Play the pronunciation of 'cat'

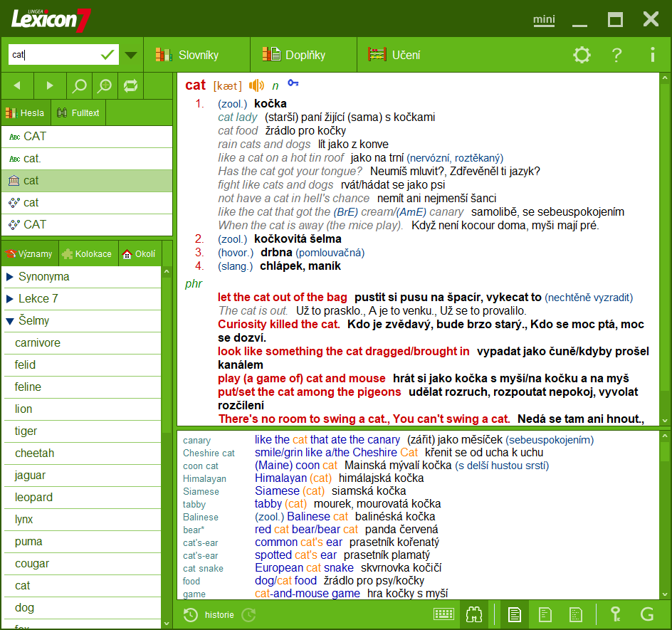pos(256,85)
